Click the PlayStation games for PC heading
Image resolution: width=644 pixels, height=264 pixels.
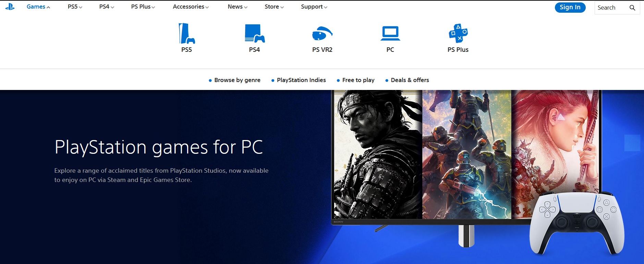pos(159,147)
